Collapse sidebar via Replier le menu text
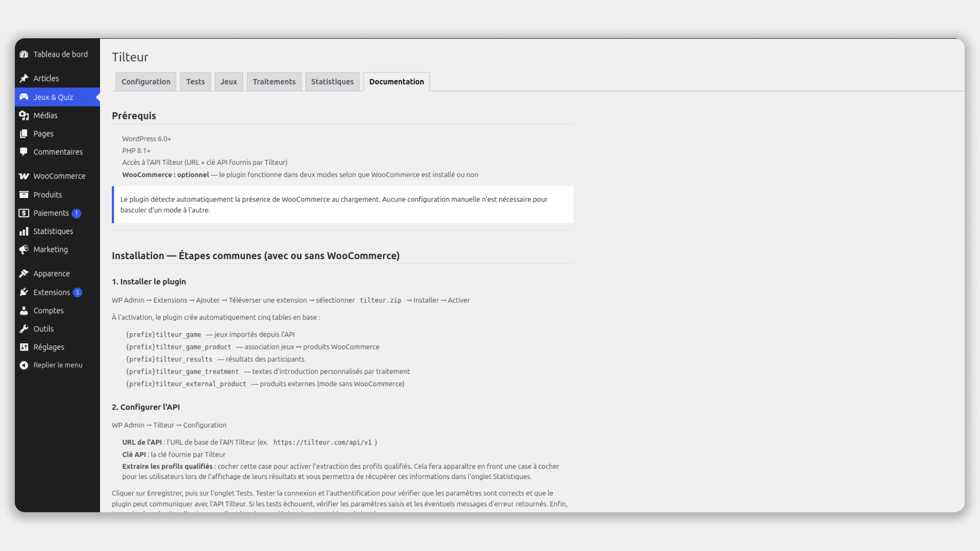Viewport: 980px width, 551px height. click(58, 365)
